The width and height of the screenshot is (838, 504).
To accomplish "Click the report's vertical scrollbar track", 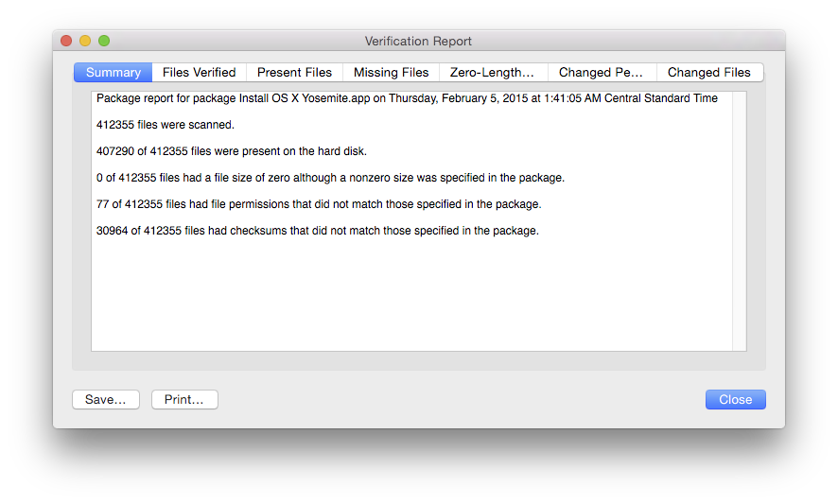I will pyautogui.click(x=739, y=221).
